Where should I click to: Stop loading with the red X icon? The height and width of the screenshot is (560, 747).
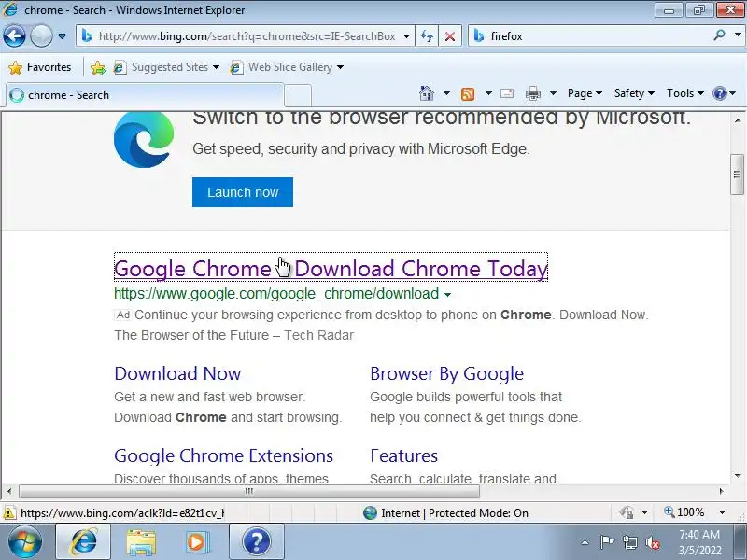click(450, 36)
